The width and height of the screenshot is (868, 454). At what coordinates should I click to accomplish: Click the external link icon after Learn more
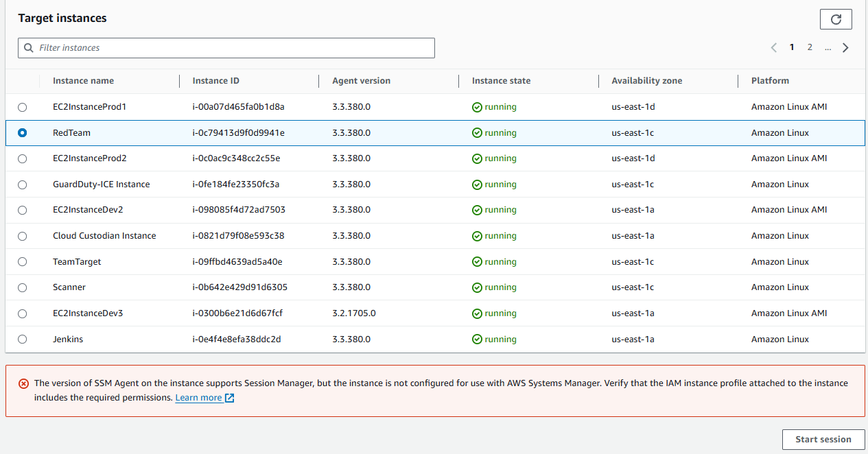(230, 398)
